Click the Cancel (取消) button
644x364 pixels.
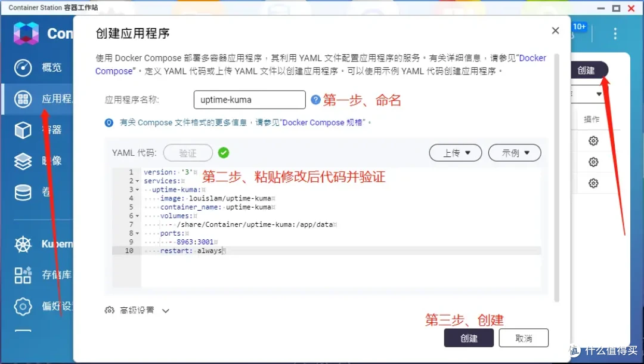pos(524,338)
